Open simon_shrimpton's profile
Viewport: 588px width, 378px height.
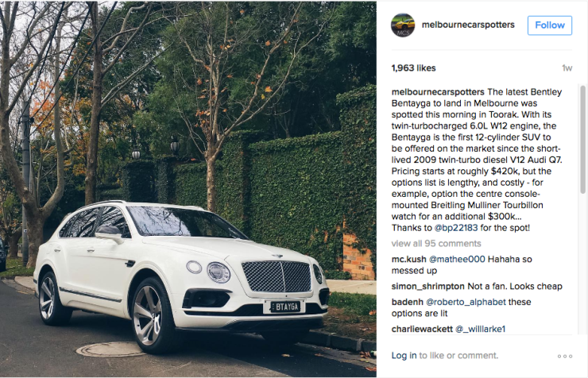click(427, 286)
